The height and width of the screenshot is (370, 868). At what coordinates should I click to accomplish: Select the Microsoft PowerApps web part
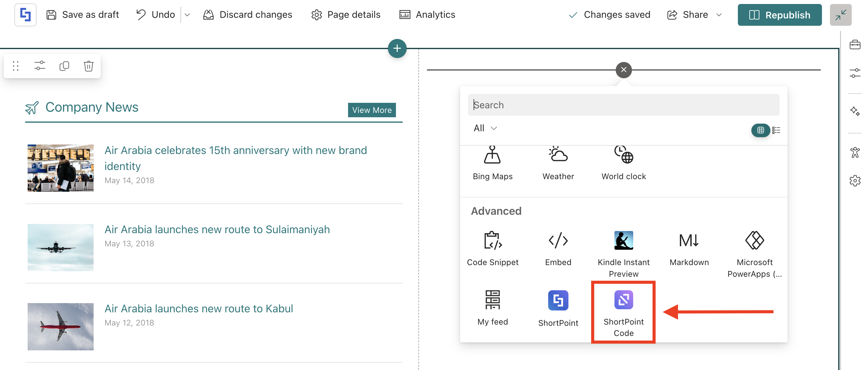coord(754,253)
